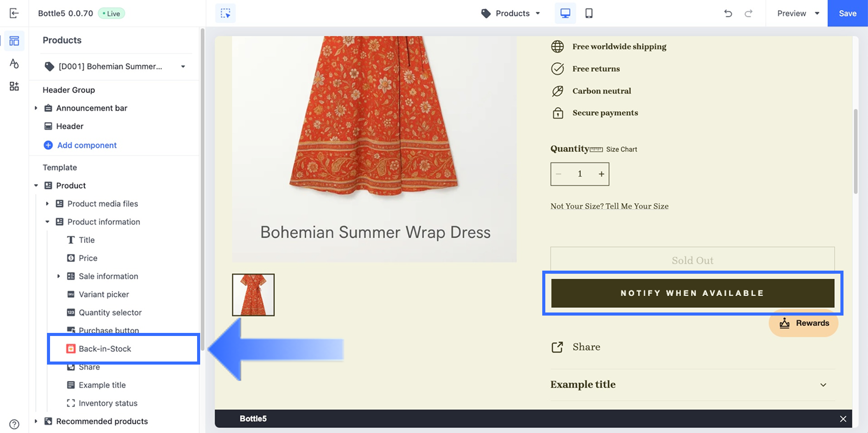Increase quantity with the plus button
The height and width of the screenshot is (433, 868).
click(x=601, y=174)
